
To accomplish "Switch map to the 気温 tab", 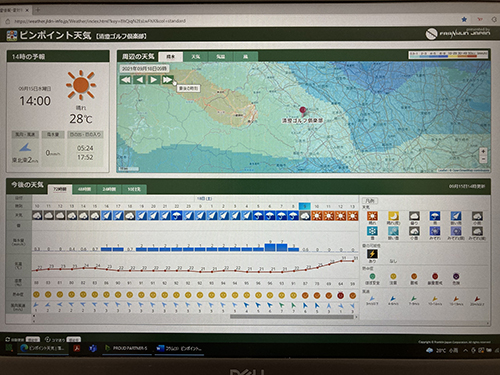I will click(x=220, y=57).
